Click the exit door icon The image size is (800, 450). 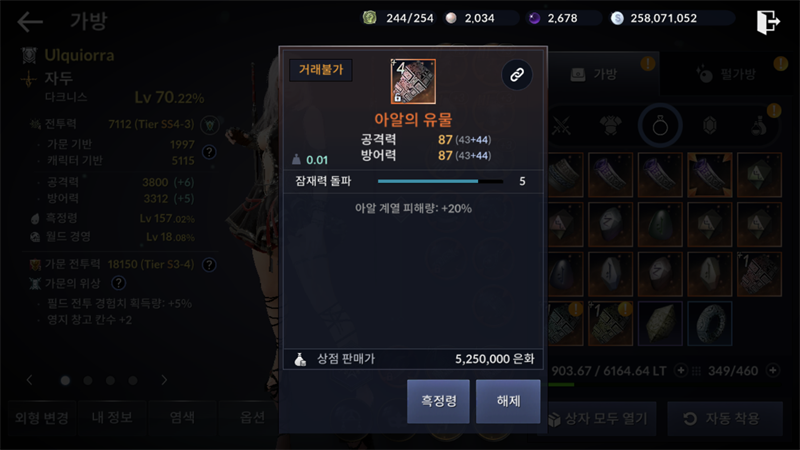point(768,22)
